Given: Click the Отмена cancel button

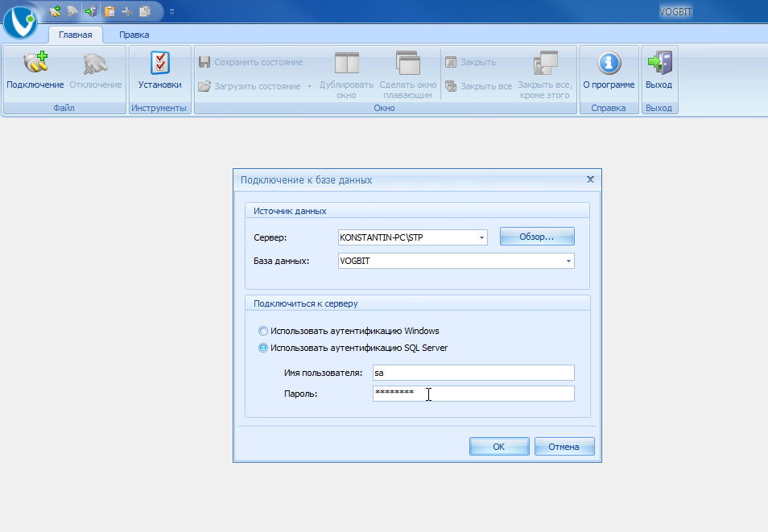Looking at the screenshot, I should click(564, 446).
